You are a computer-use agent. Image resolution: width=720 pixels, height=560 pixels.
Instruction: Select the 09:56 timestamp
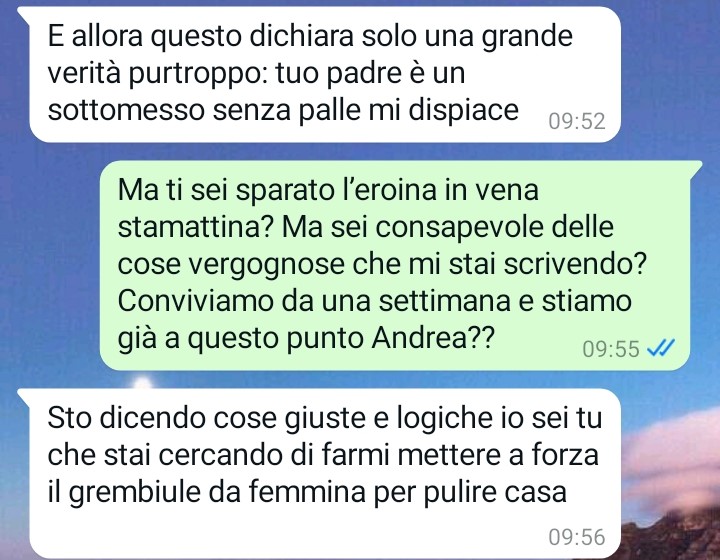[577, 537]
